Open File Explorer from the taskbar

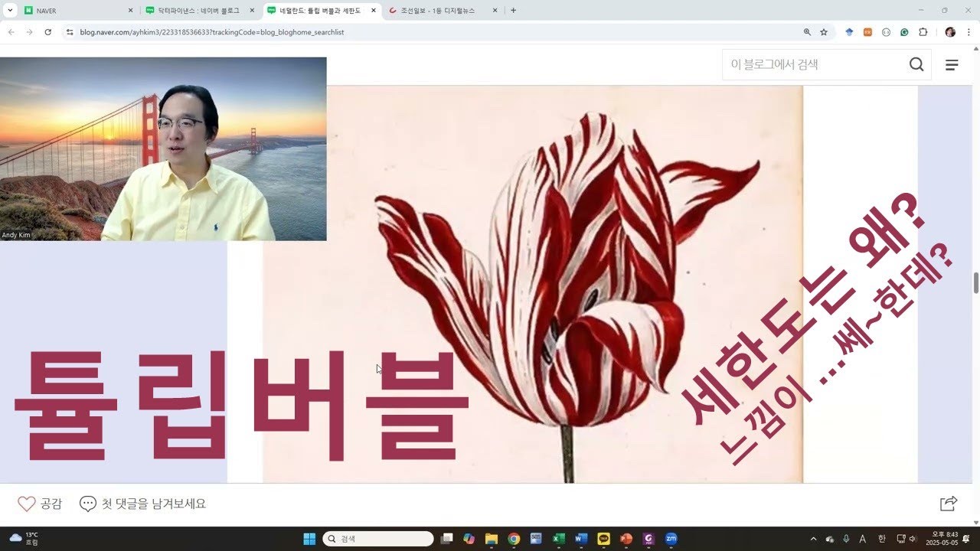pyautogui.click(x=492, y=539)
